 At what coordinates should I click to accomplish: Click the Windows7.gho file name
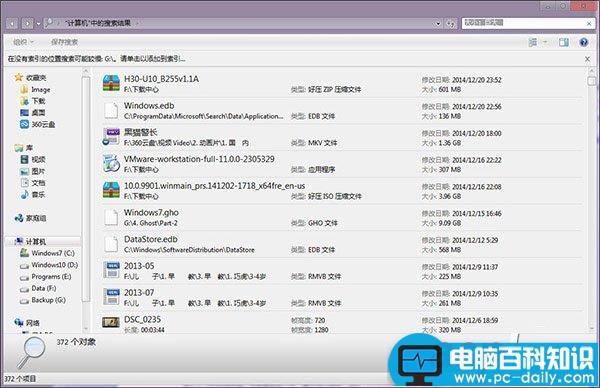151,212
